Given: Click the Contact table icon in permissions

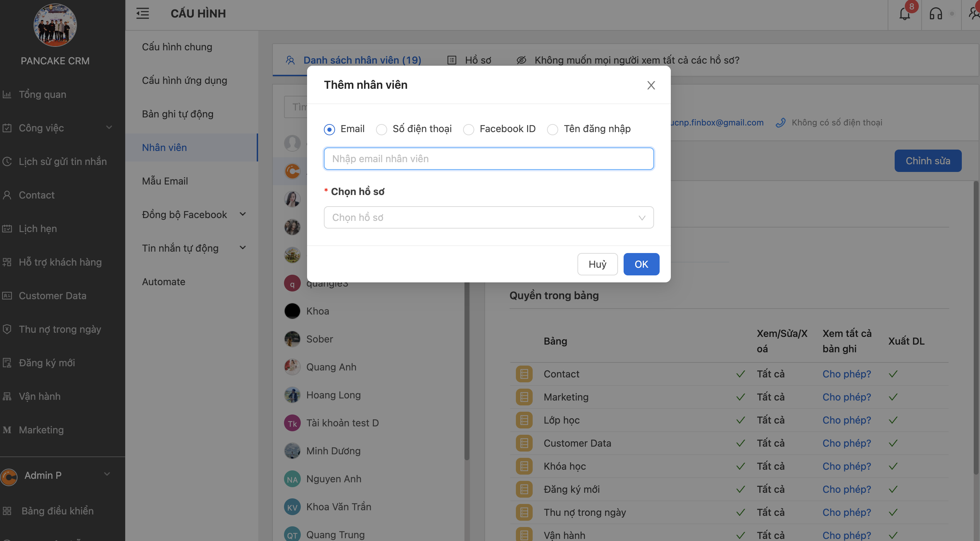Looking at the screenshot, I should point(524,374).
